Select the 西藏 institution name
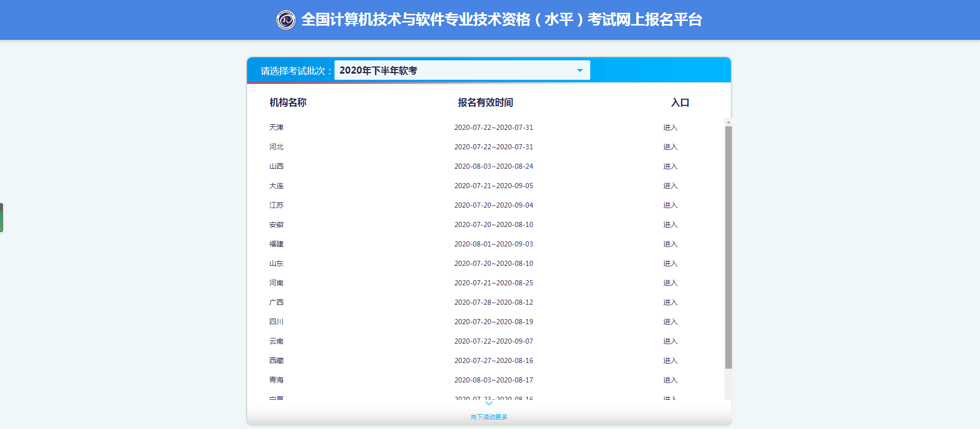Viewport: 980px width, 429px height. 276,360
